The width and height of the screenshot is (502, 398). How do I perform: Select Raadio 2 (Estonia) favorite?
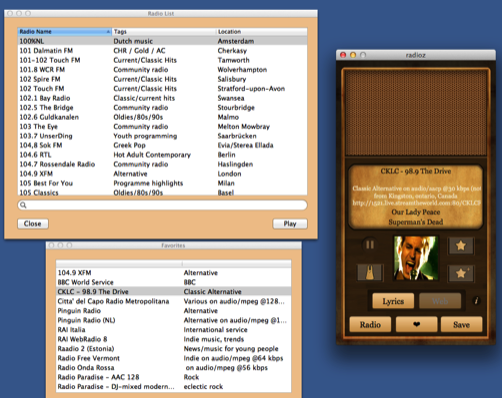[173, 349]
